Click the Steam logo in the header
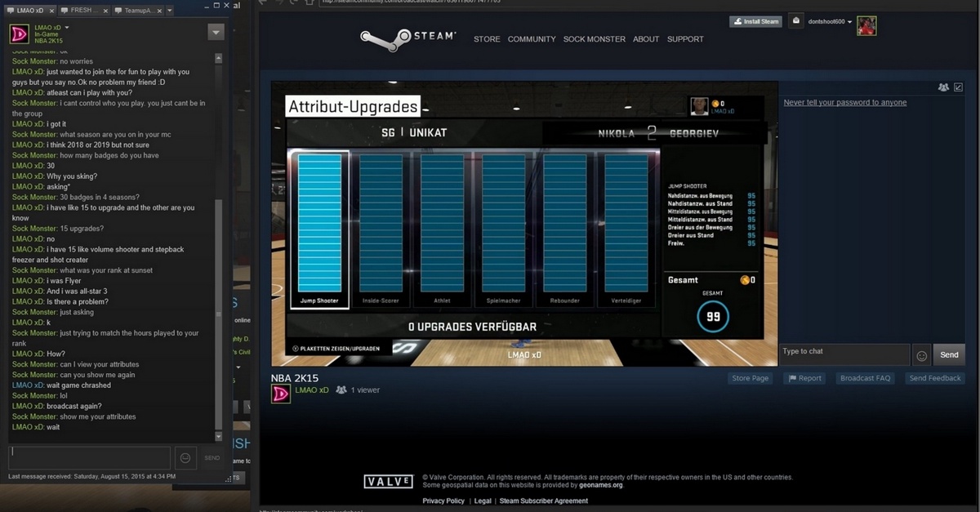Image resolution: width=980 pixels, height=512 pixels. (408, 38)
